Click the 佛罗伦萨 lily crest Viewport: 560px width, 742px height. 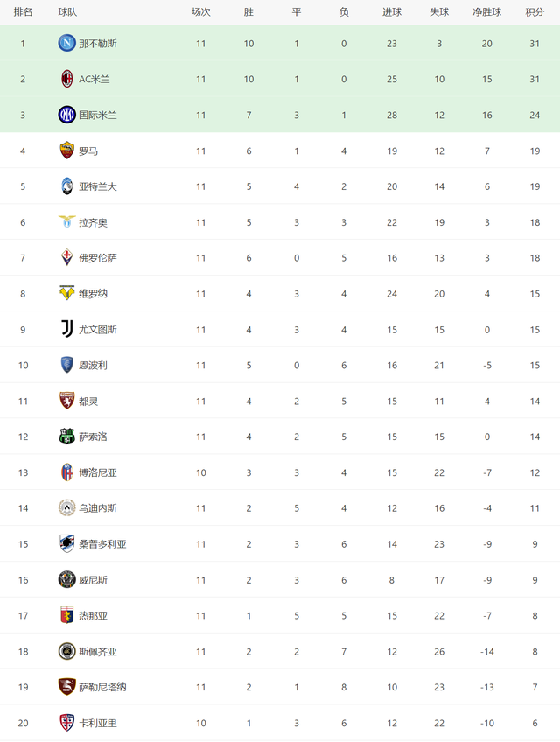click(66, 258)
